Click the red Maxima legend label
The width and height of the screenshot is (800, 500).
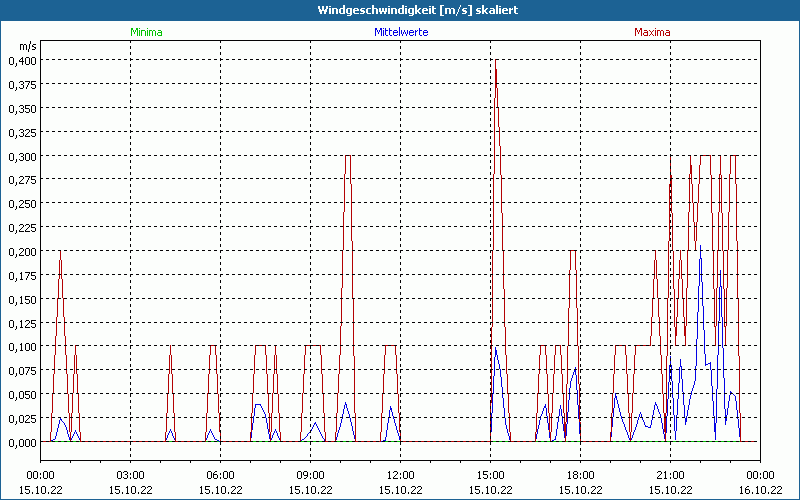(652, 32)
